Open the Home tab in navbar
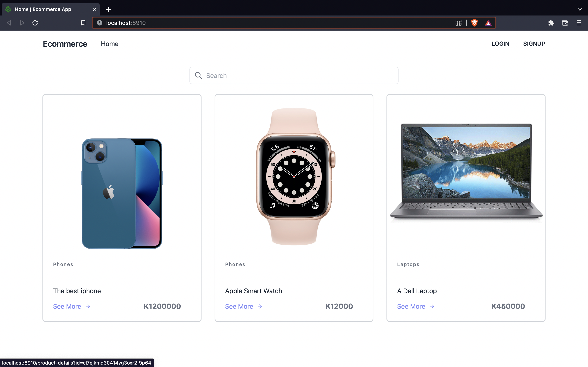This screenshot has width=588, height=367. (109, 44)
